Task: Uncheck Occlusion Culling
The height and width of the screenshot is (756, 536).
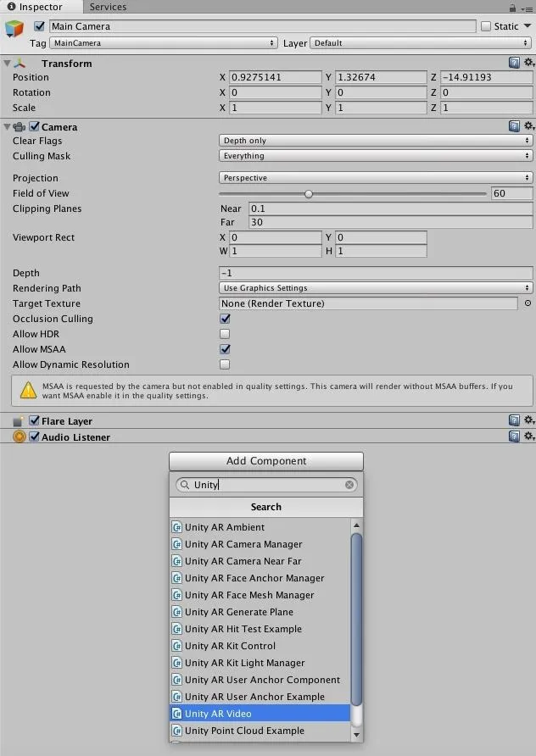Action: point(225,319)
